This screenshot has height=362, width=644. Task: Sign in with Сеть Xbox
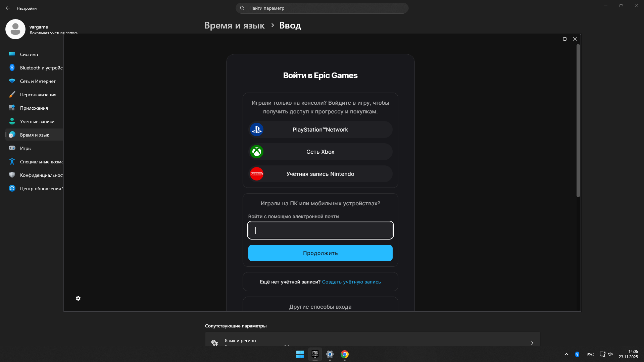click(320, 152)
